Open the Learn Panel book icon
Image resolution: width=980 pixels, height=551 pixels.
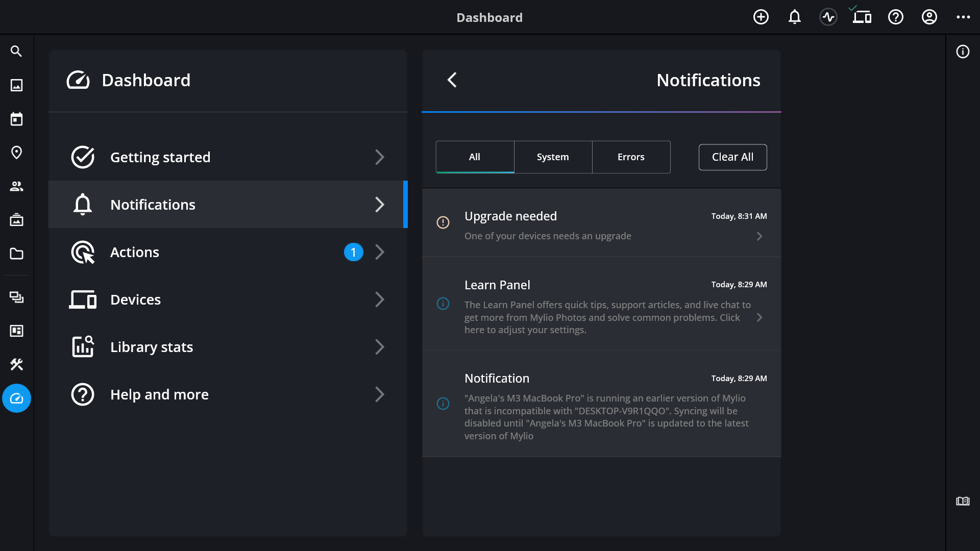pyautogui.click(x=963, y=501)
